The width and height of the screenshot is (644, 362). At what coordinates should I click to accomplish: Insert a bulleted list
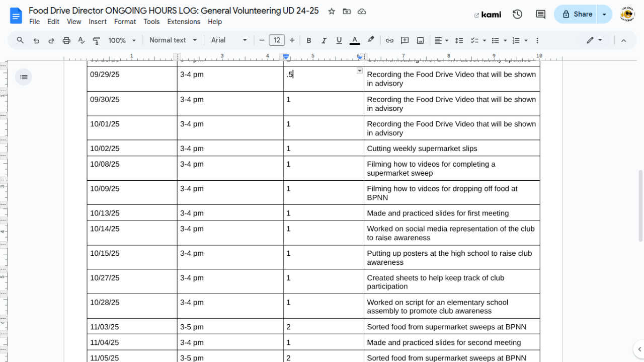click(x=495, y=40)
